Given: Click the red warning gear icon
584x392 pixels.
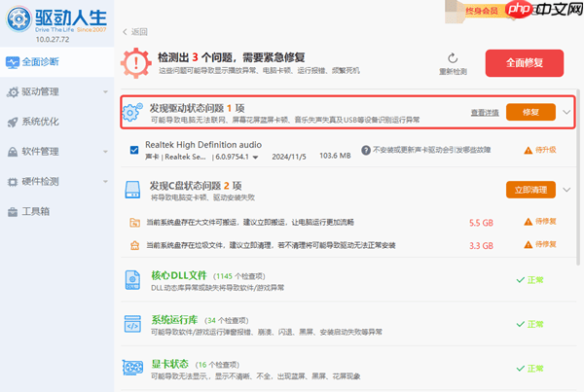Looking at the screenshot, I should (x=136, y=63).
